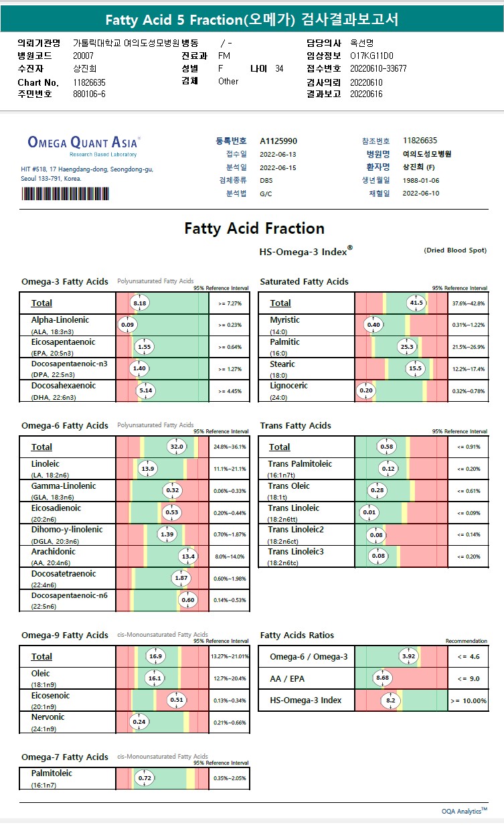
Task: Click the Omega-6 / Omega-3 3.92 marker
Action: point(408,656)
